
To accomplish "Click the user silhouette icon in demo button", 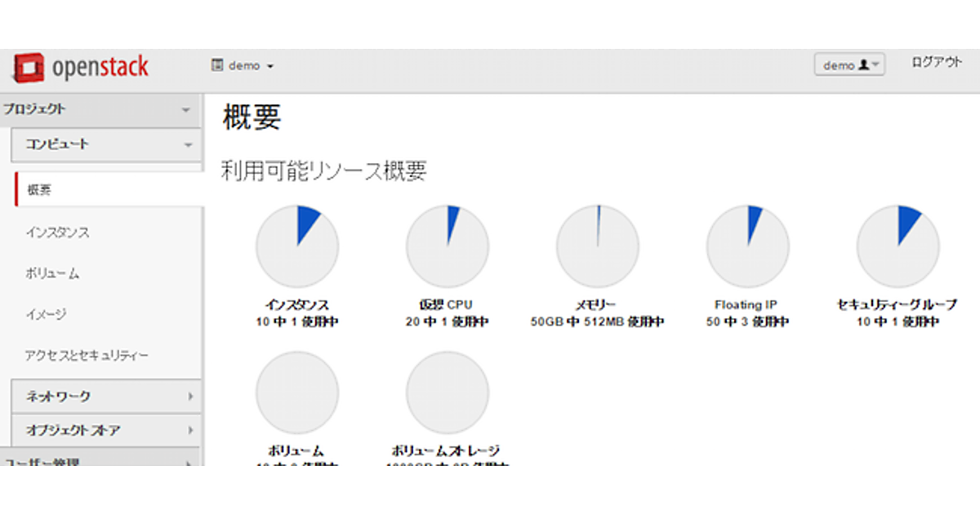I will click(862, 65).
